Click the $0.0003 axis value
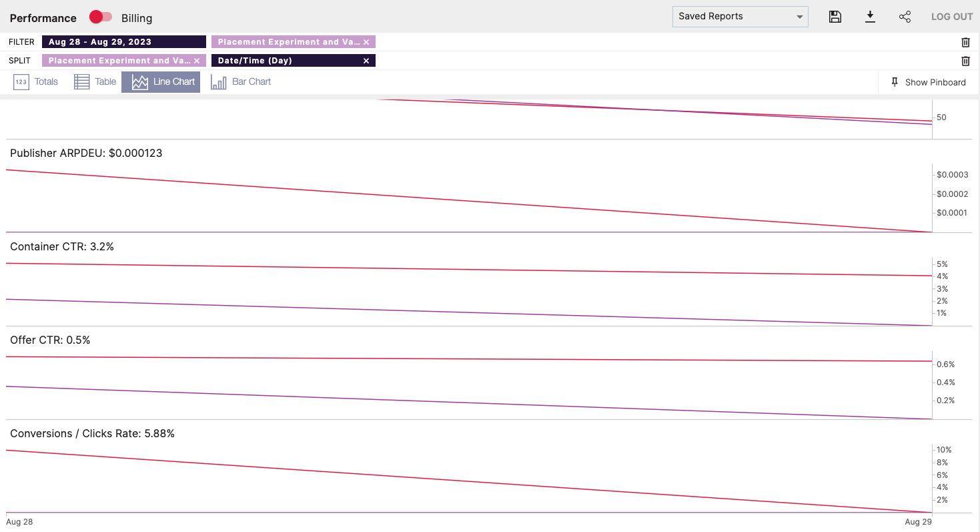The image size is (980, 532). (953, 175)
